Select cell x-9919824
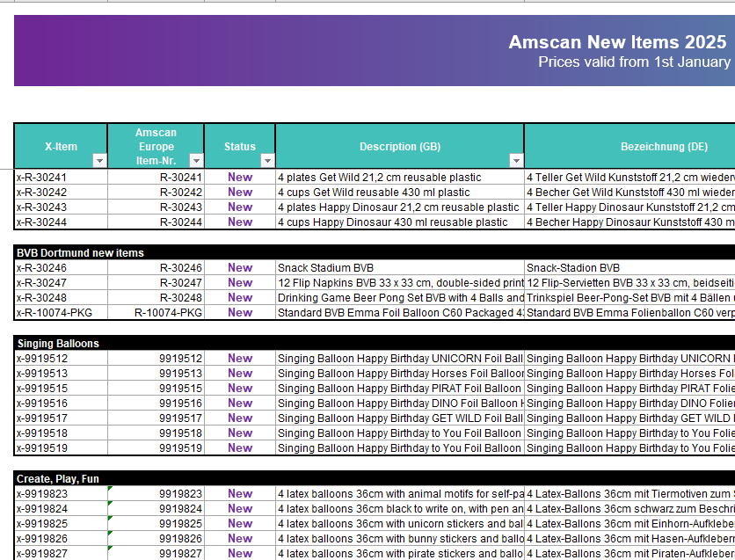The image size is (735, 560). point(61,508)
